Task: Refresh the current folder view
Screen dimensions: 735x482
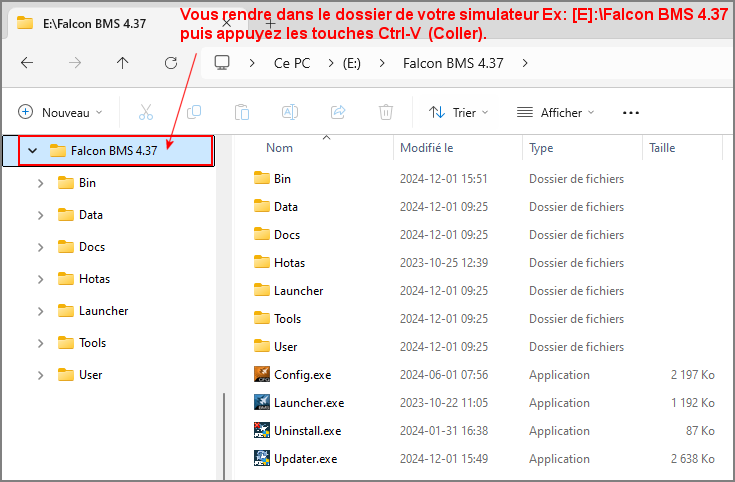Action: tap(171, 63)
